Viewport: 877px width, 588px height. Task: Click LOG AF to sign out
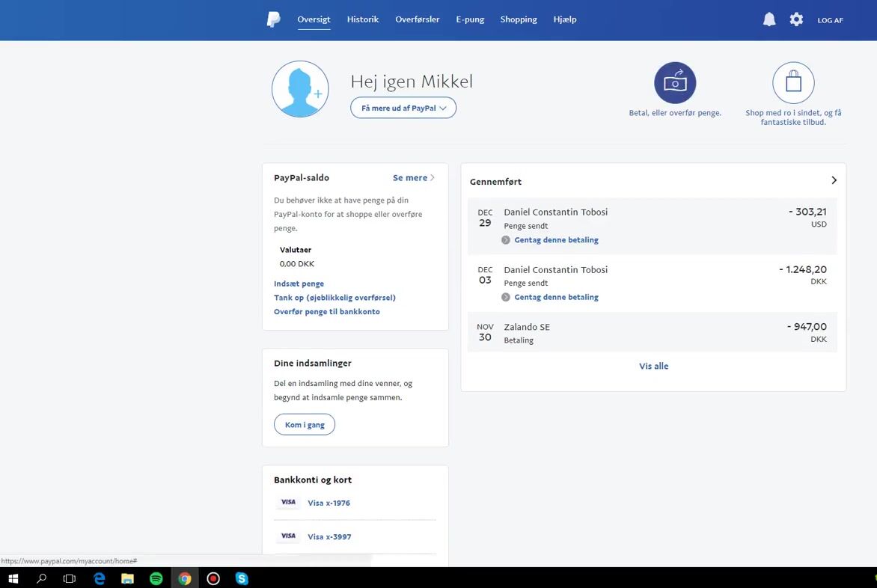(830, 20)
